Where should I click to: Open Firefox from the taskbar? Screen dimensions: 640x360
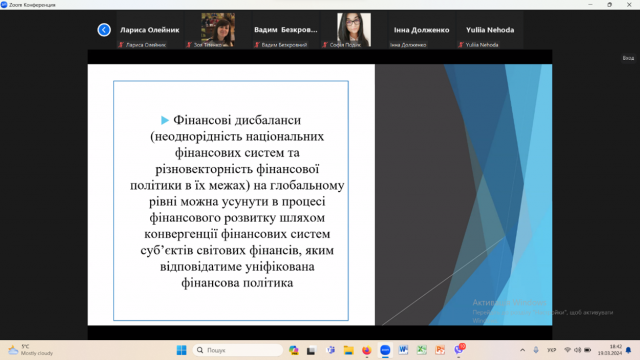click(367, 350)
